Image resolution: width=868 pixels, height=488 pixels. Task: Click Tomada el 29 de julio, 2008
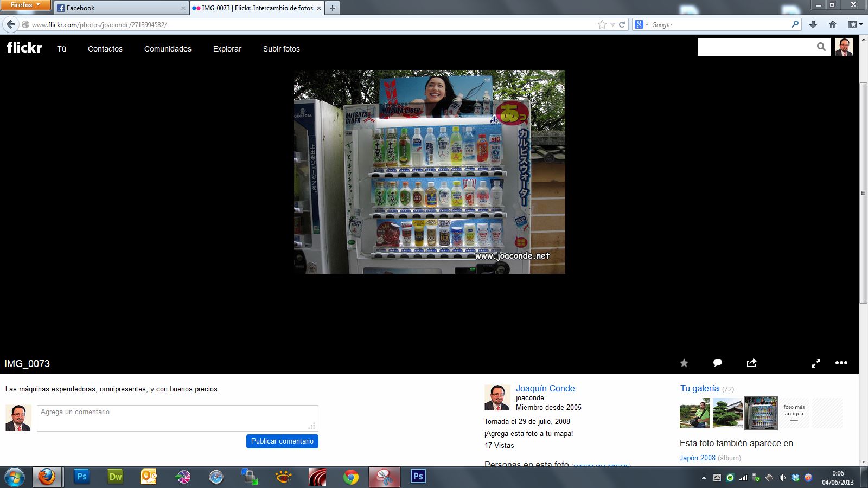(527, 421)
